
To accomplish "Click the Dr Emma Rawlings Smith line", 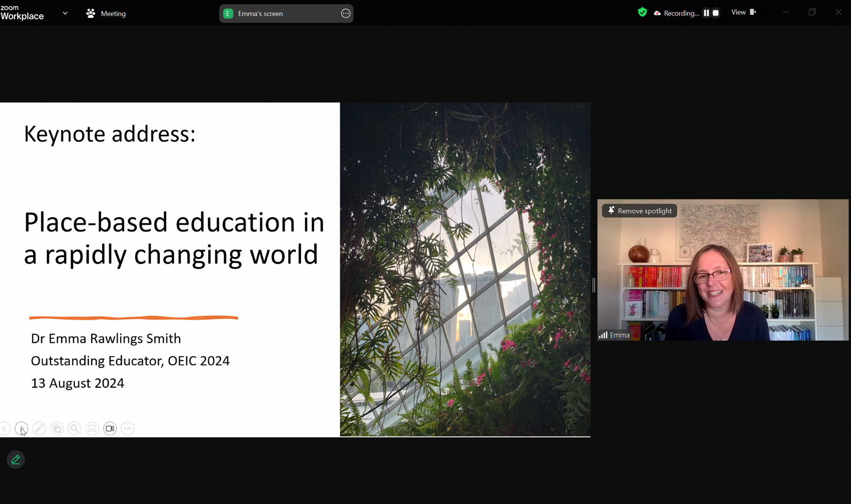I will click(x=106, y=338).
